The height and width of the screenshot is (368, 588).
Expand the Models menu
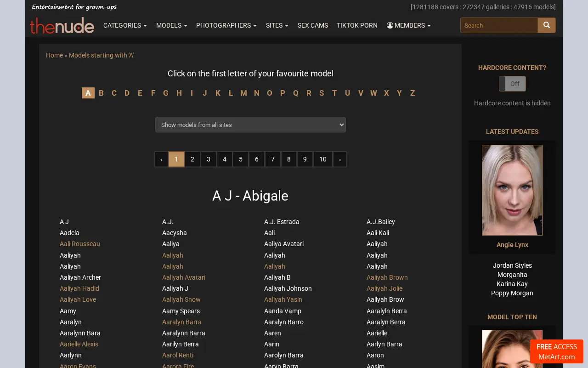click(172, 25)
